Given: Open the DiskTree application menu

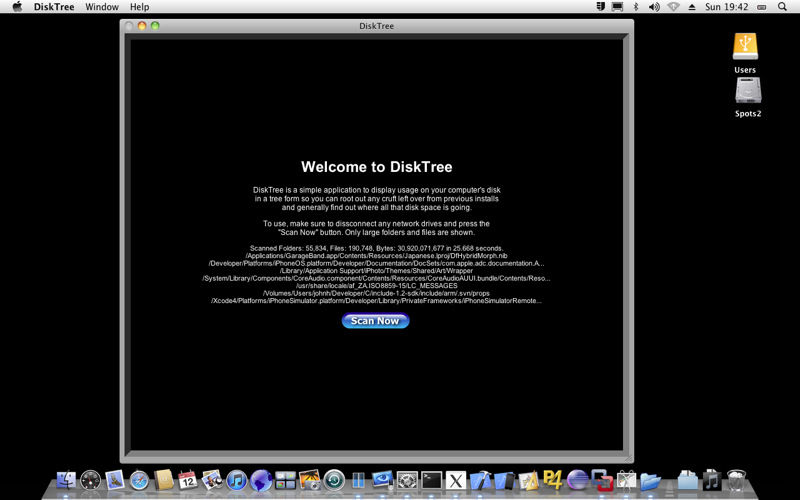Looking at the screenshot, I should pyautogui.click(x=54, y=7).
